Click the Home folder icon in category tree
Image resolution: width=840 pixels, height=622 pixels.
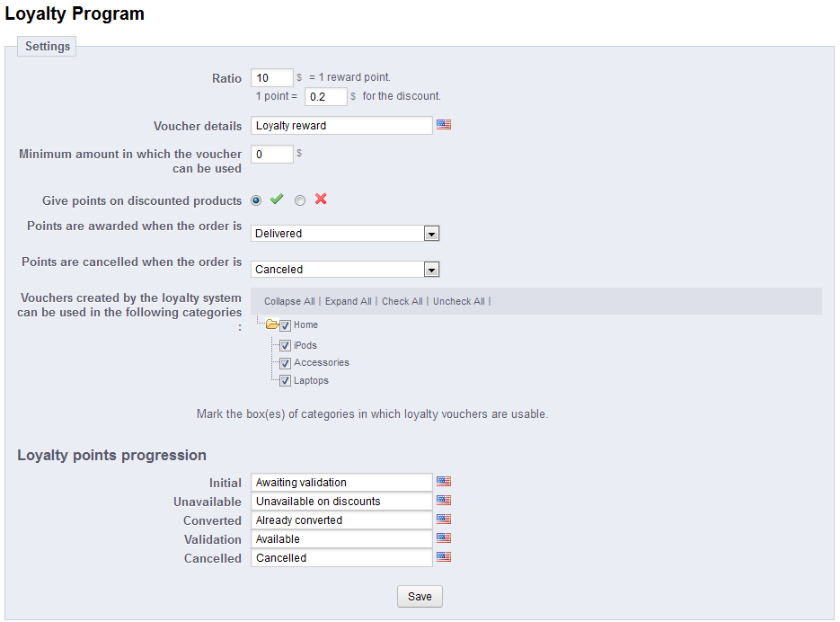[272, 325]
